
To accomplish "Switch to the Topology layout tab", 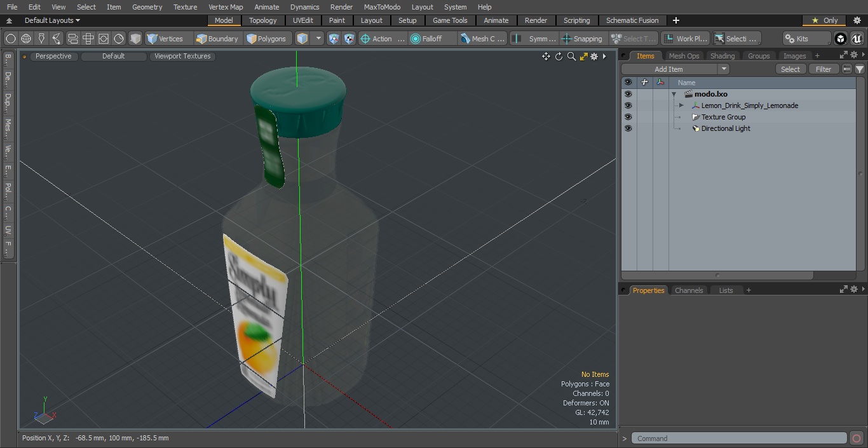I will pos(263,20).
